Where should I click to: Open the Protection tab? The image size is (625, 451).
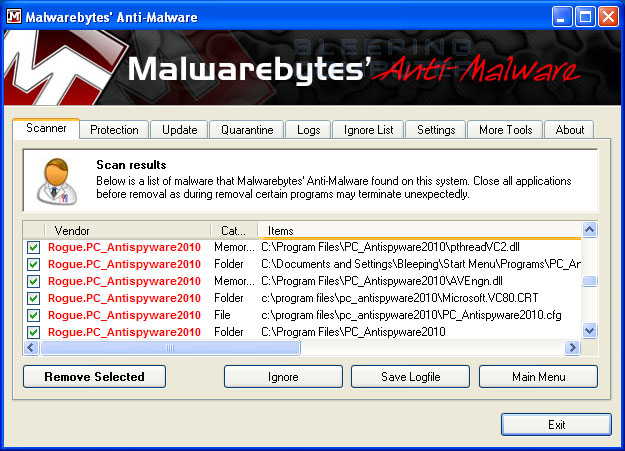(x=114, y=130)
